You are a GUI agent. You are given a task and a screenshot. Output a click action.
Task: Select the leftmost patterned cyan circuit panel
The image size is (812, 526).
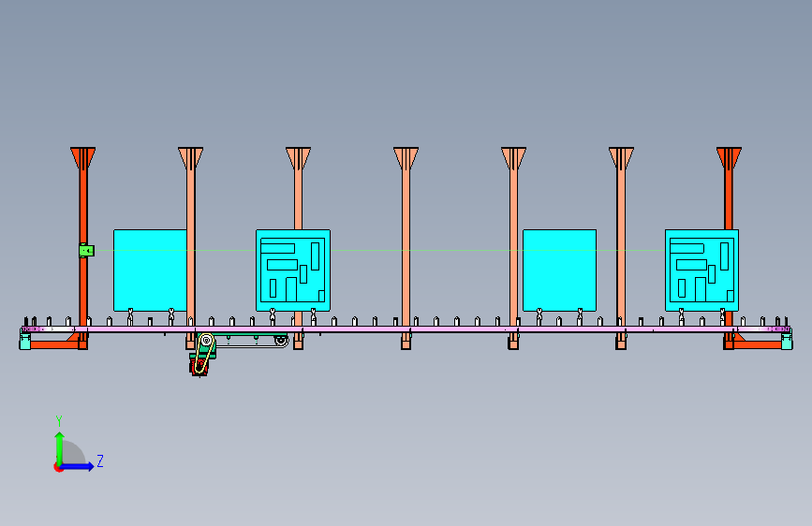click(x=293, y=270)
